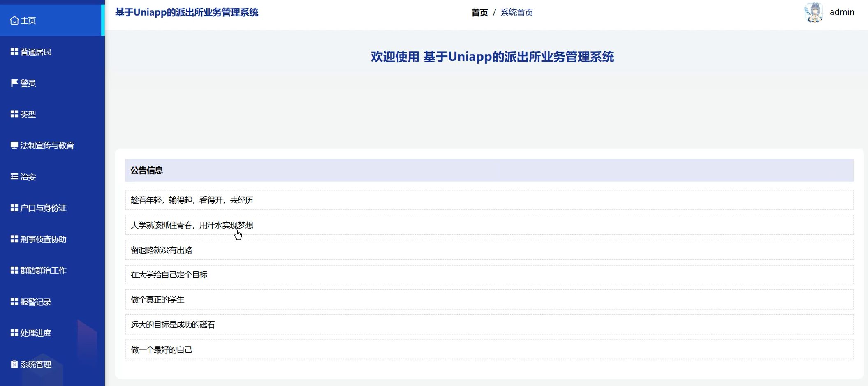The height and width of the screenshot is (386, 868).
Task: Open notice 远大的目标是成功的磁石
Action: point(489,325)
